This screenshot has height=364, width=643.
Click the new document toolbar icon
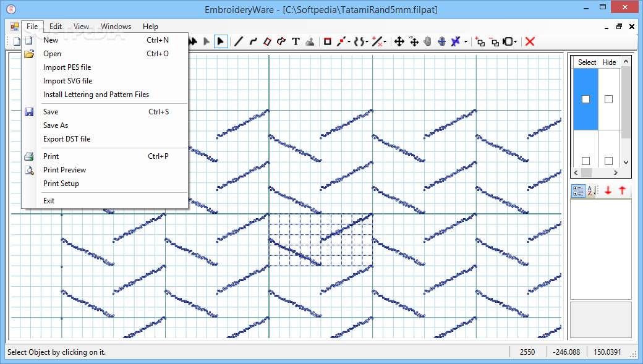(x=17, y=41)
